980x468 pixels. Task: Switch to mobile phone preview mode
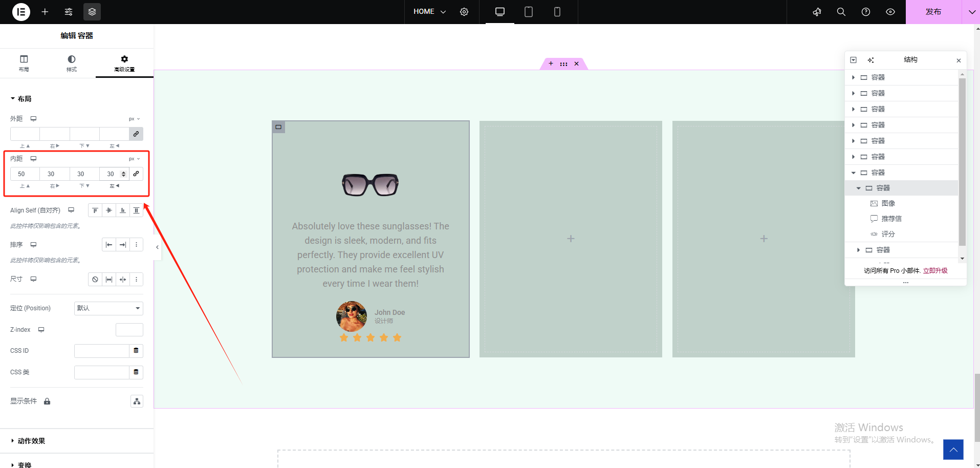click(x=557, y=12)
